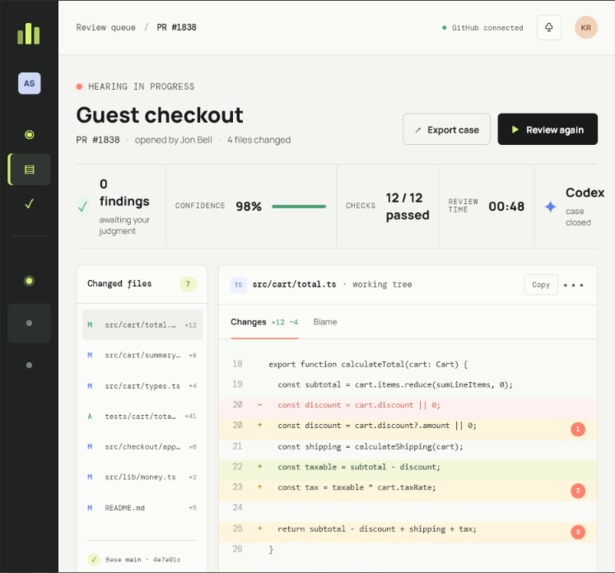Screen dimensions: 615x573
Task: Open finding marker 1 on line 20
Action: [578, 429]
